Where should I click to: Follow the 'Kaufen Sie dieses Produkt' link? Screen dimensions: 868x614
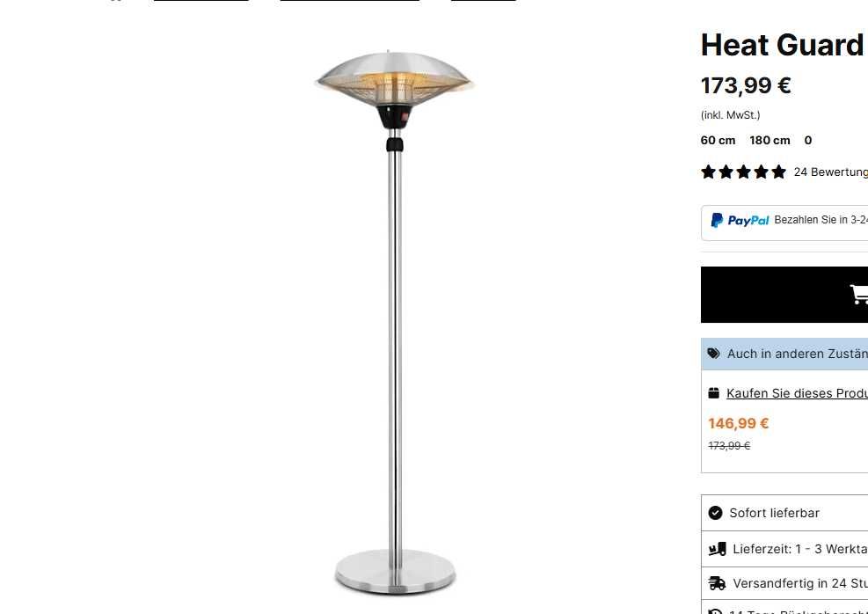[797, 393]
